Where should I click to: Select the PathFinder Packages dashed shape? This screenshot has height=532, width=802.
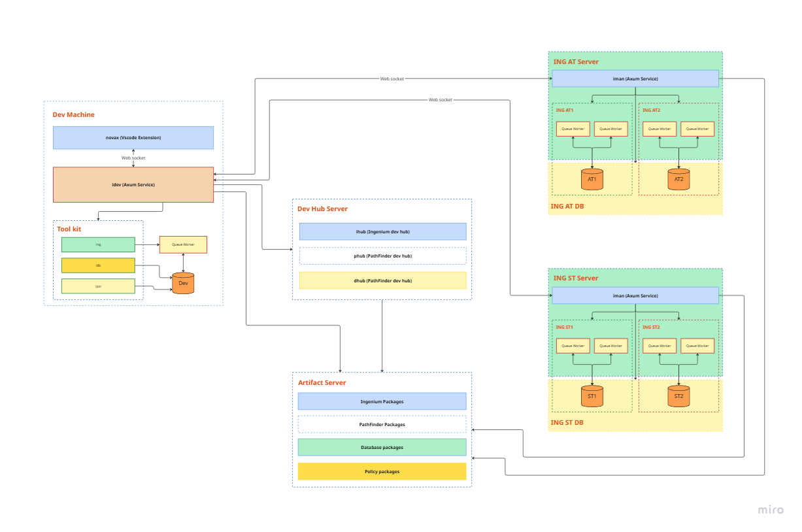pyautogui.click(x=382, y=424)
